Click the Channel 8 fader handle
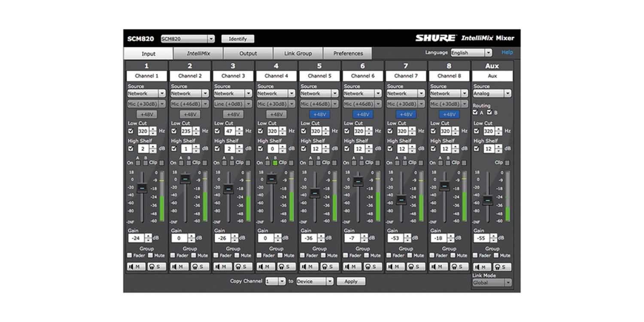The width and height of the screenshot is (644, 322). tap(444, 186)
